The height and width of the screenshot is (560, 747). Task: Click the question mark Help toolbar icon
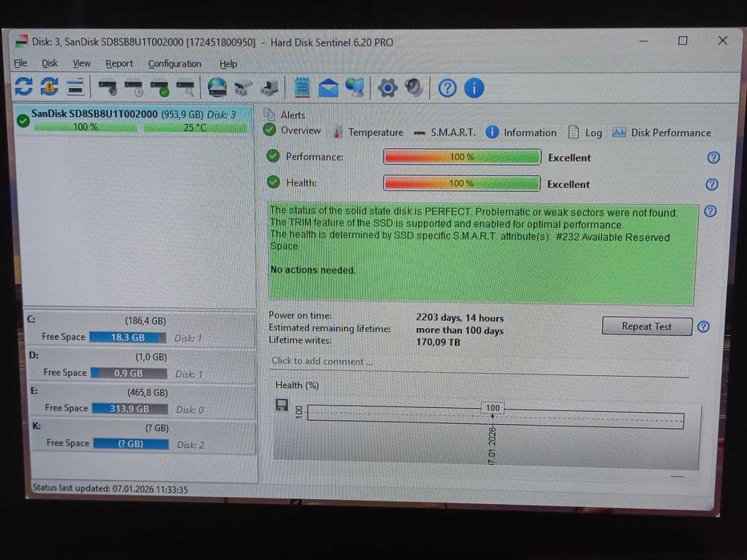447,88
